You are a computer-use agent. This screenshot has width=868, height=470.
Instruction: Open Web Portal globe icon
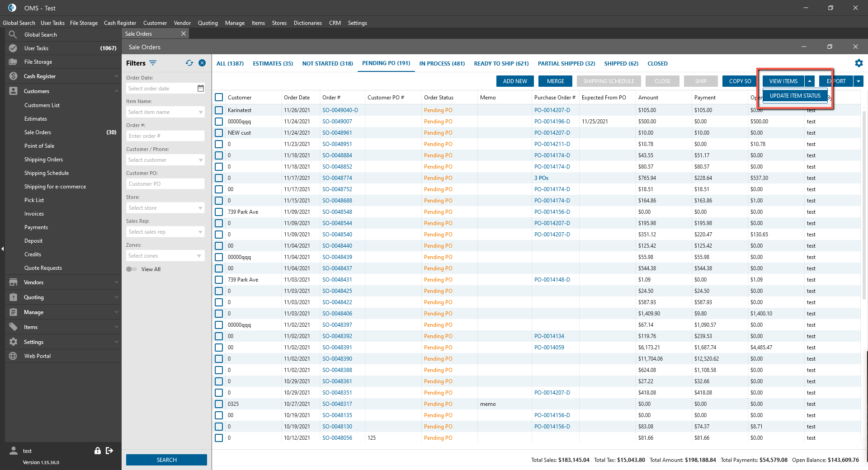pos(13,356)
